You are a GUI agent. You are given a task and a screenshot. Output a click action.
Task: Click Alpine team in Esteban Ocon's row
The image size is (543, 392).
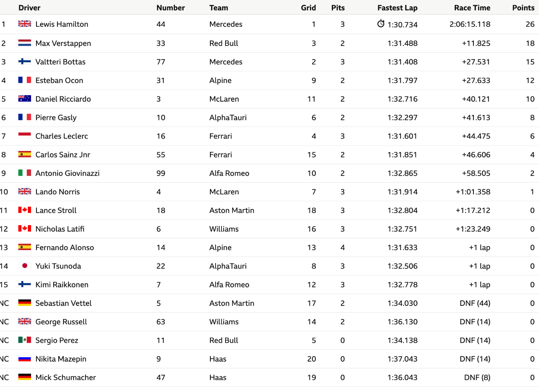[x=220, y=80]
